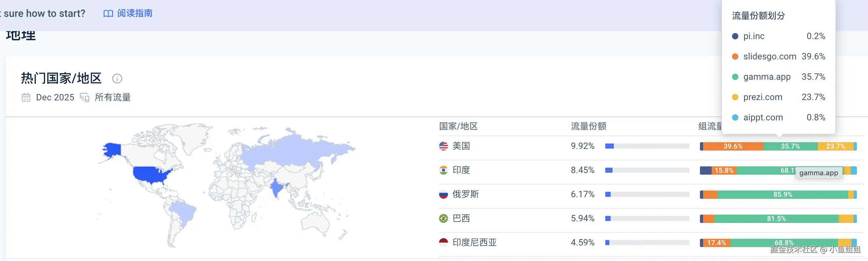This screenshot has width=868, height=261.
Task: Select the 美国 country row label
Action: point(461,146)
